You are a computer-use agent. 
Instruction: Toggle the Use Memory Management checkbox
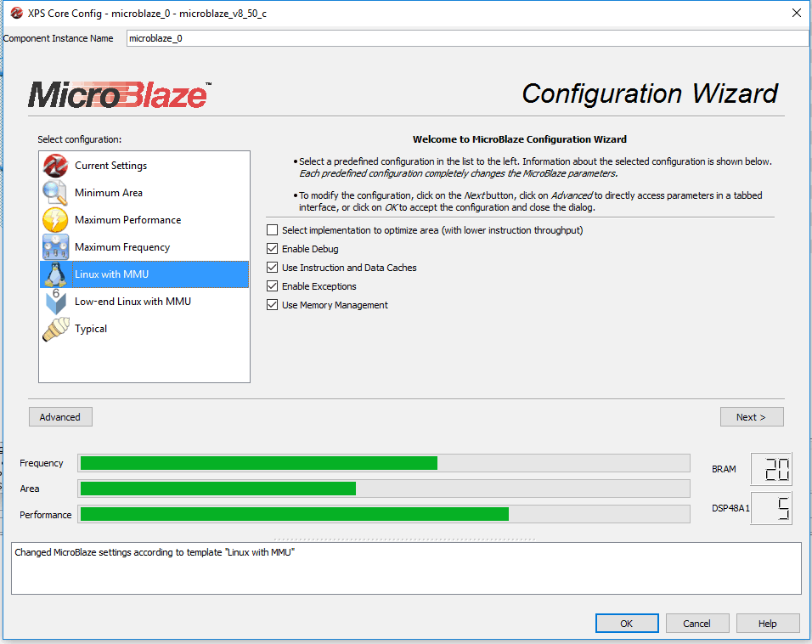(273, 303)
